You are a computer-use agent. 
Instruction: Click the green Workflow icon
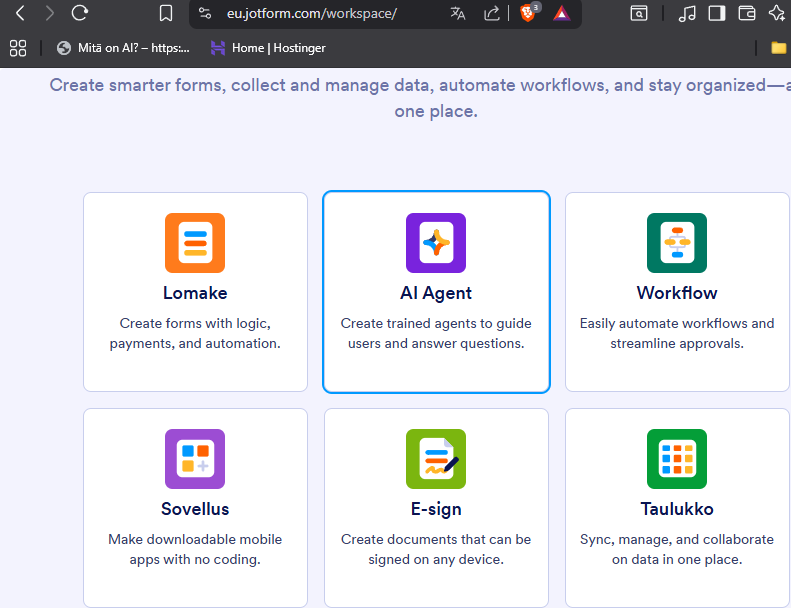pyautogui.click(x=677, y=243)
